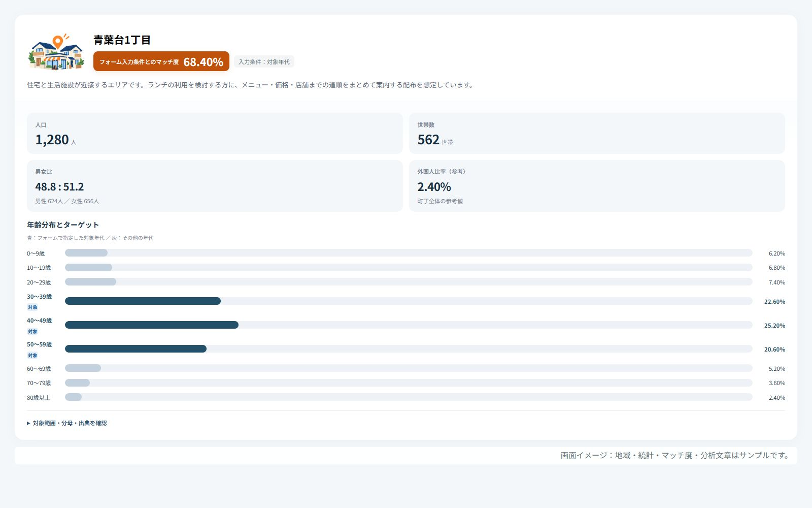Click the 対象 badge under 50〜59歳
Viewport: 812px width, 508px height.
tap(32, 355)
